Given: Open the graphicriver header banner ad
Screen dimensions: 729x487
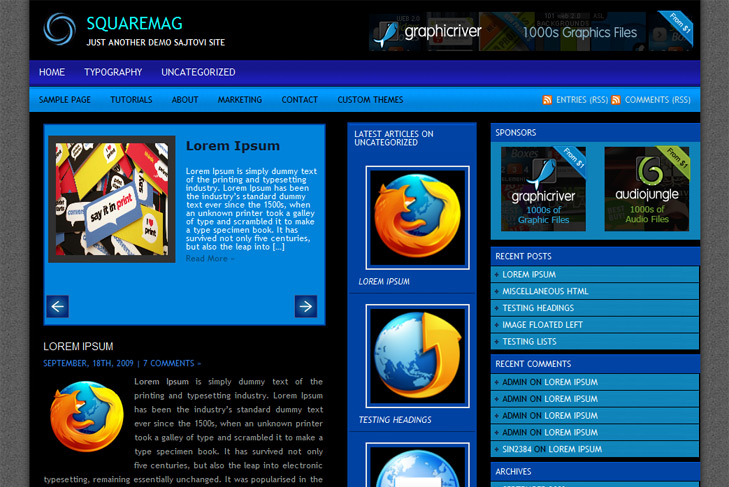Looking at the screenshot, I should (x=530, y=31).
